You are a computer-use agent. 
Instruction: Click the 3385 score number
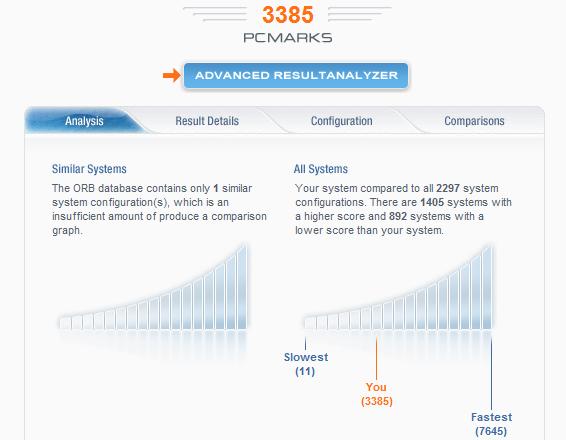coord(288,15)
